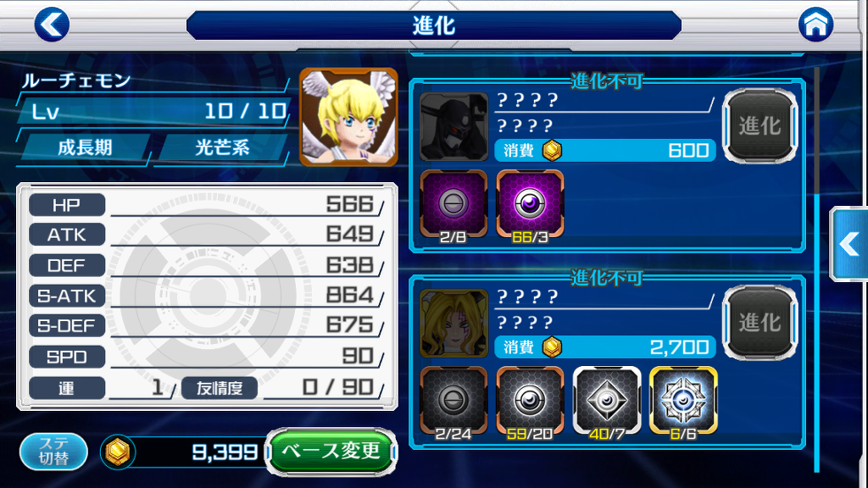Image resolution: width=868 pixels, height=488 pixels.
Task: Click the evolution list scrollbar
Action: click(817, 270)
